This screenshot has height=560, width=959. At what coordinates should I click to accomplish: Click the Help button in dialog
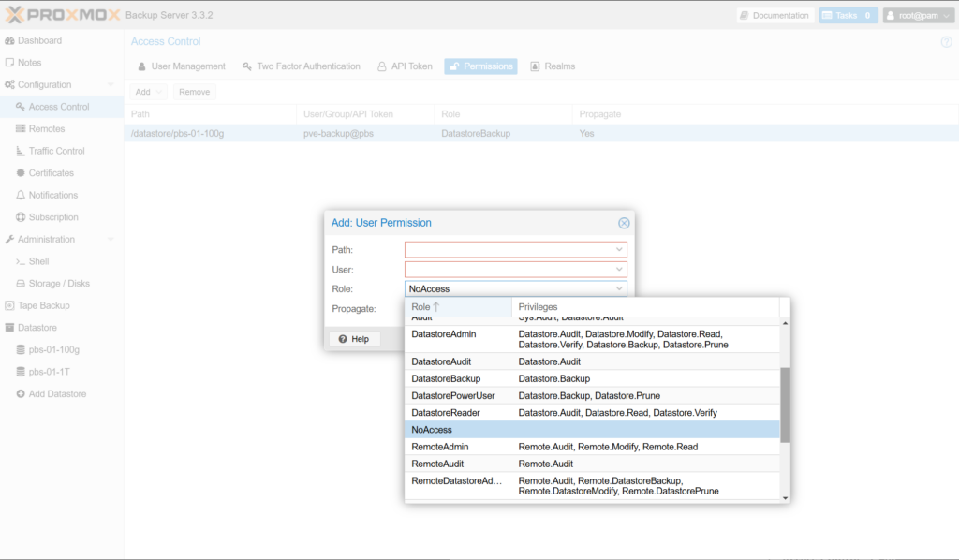coord(353,339)
